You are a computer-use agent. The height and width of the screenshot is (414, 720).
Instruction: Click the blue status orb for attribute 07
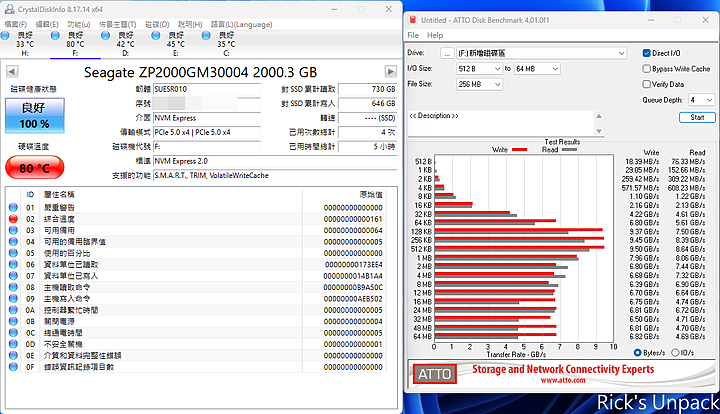pyautogui.click(x=13, y=276)
